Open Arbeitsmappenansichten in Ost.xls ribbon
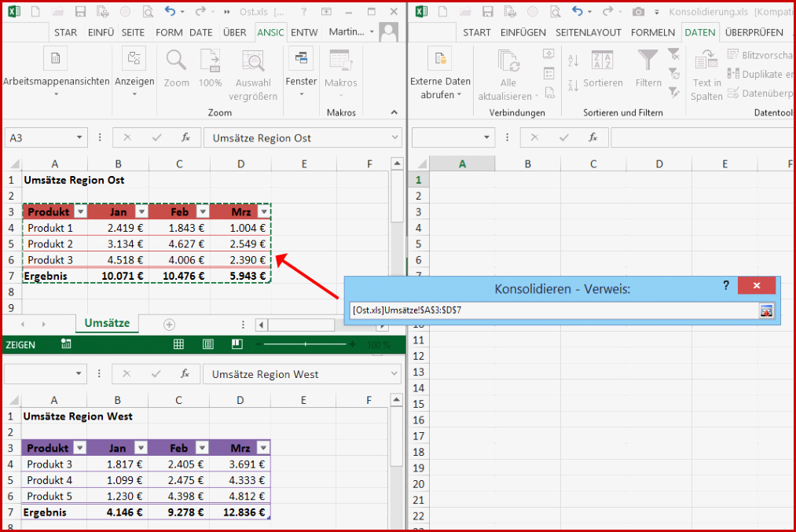 coord(56,72)
